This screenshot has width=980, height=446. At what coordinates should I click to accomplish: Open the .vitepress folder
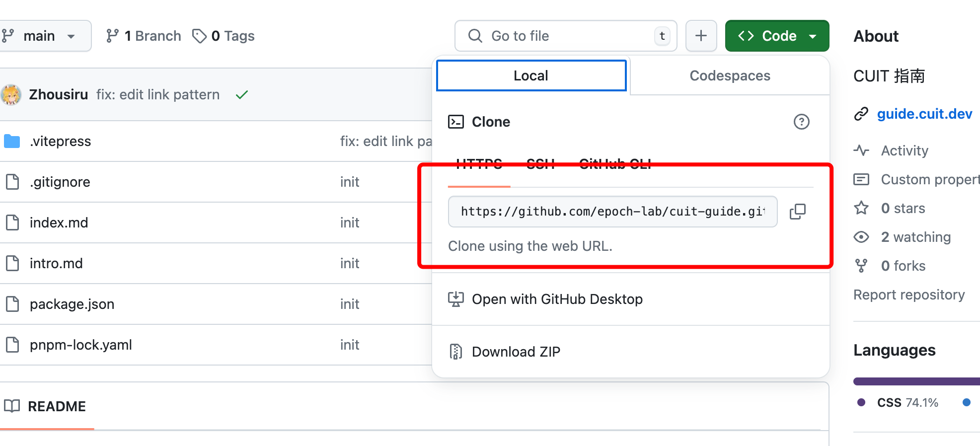click(60, 142)
